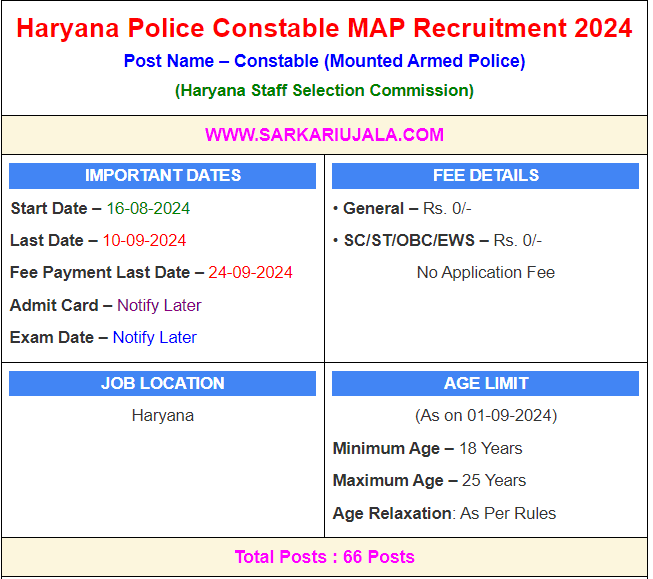Click Notify Later beside Admit Card
This screenshot has width=653, height=579.
tap(159, 305)
